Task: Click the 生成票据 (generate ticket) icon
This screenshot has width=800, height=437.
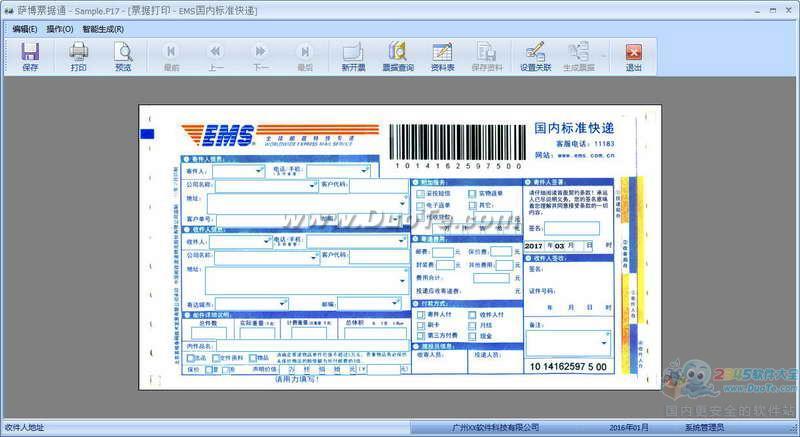Action: click(x=579, y=53)
